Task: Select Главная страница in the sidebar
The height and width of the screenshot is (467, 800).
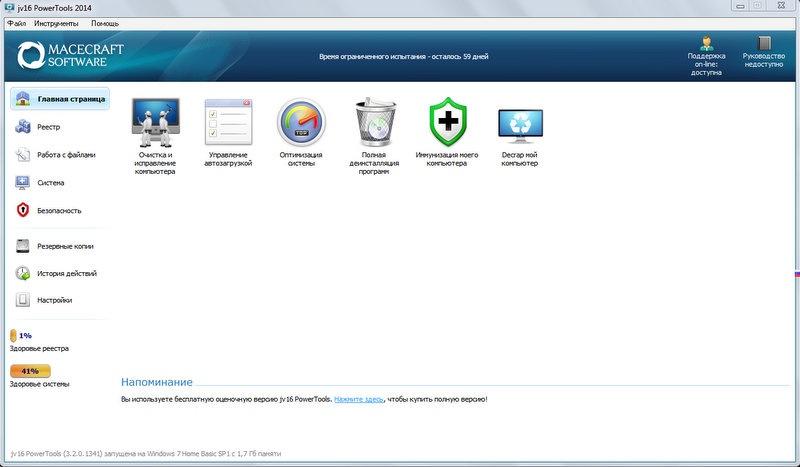Action: (60, 99)
